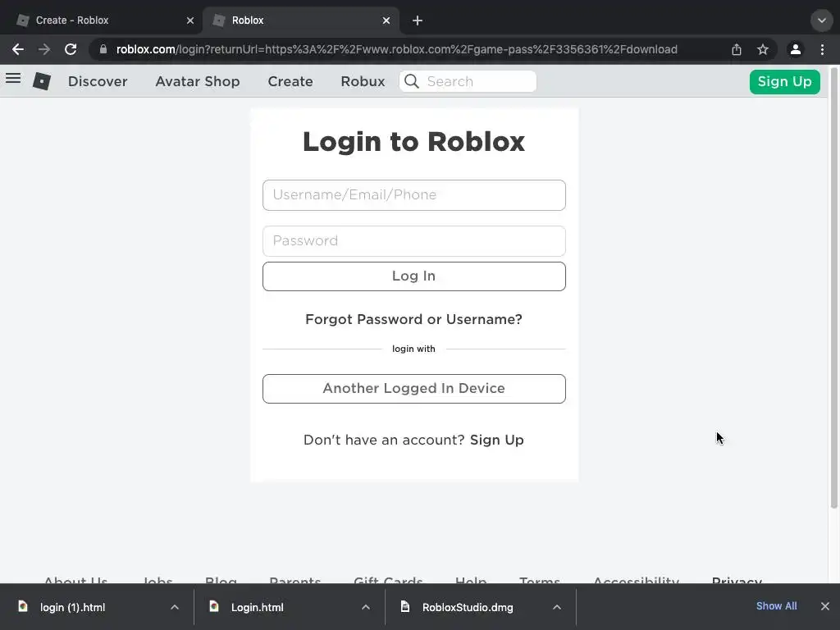Expand options for Login.html download
This screenshot has height=630, width=840.
click(365, 607)
